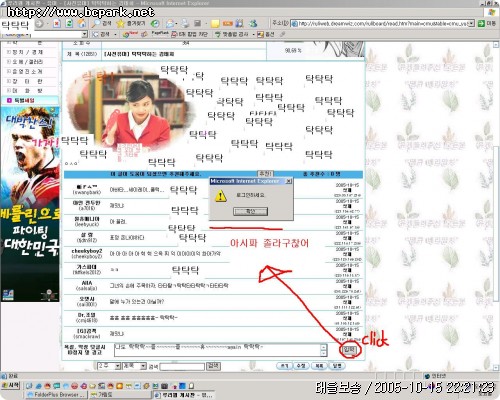Click the orange label toolbar icon
This screenshot has width=500, height=400.
(228, 24)
